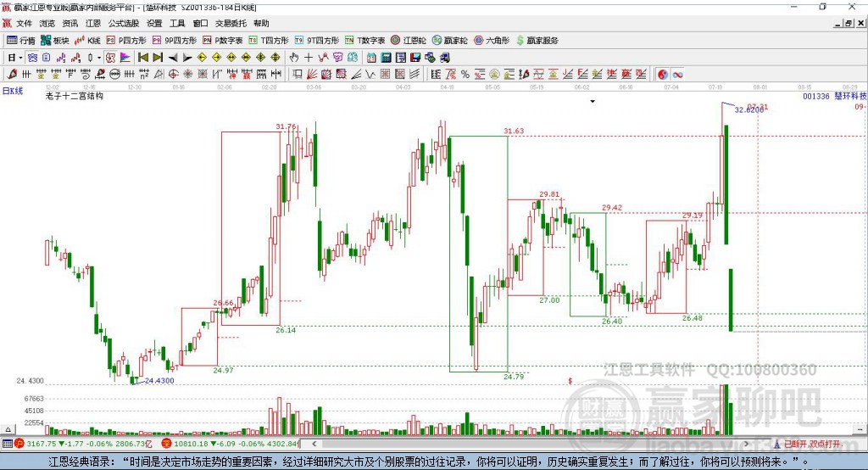Open the T数字表 tool
Image resolution: width=868 pixels, height=470 pixels.
pos(364,41)
